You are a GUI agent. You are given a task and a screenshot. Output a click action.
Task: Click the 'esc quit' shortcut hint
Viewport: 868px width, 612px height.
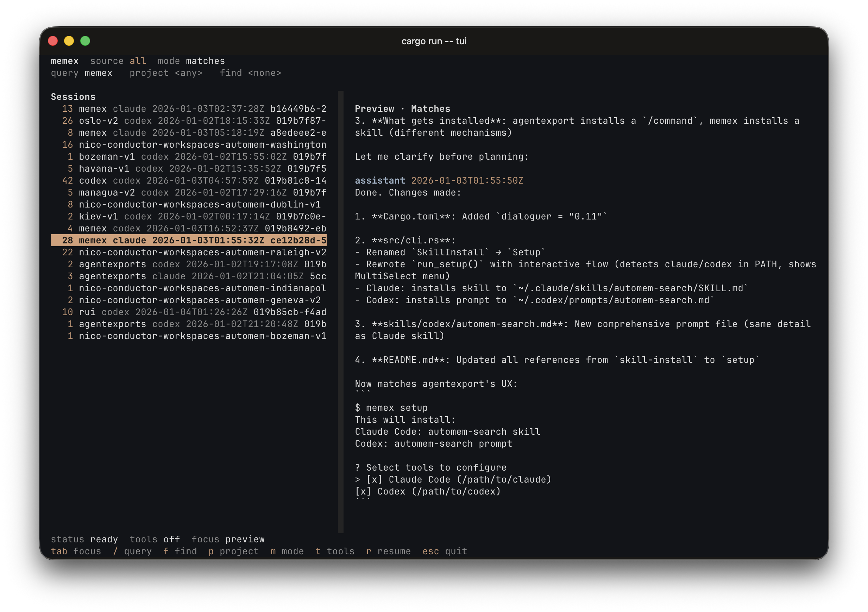coord(445,551)
